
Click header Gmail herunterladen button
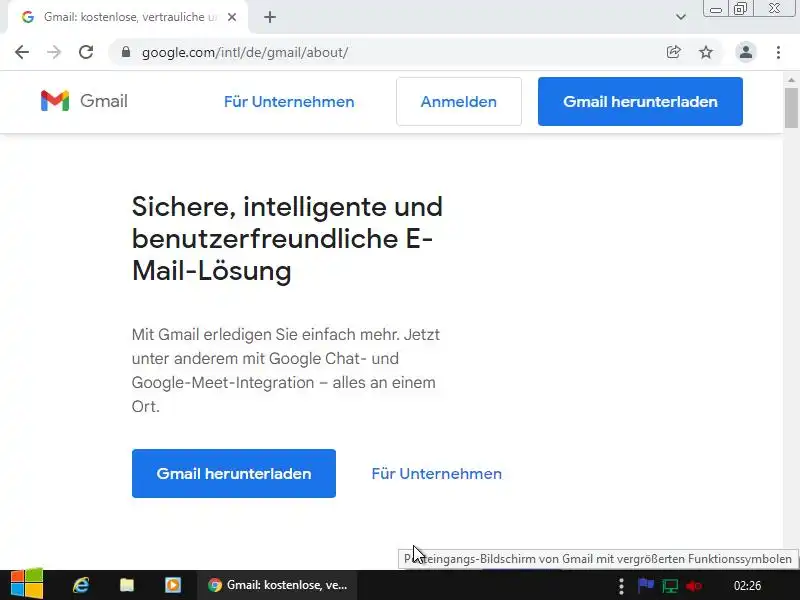tap(640, 102)
